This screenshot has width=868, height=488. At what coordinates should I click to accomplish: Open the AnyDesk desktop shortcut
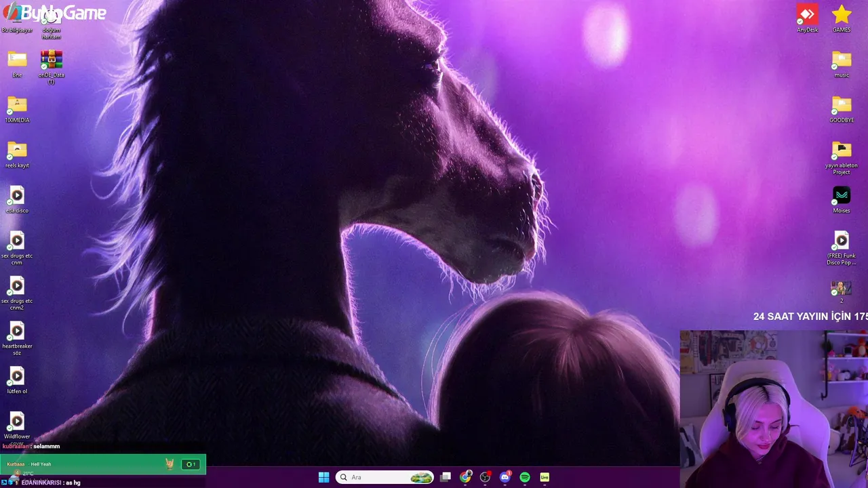click(807, 19)
